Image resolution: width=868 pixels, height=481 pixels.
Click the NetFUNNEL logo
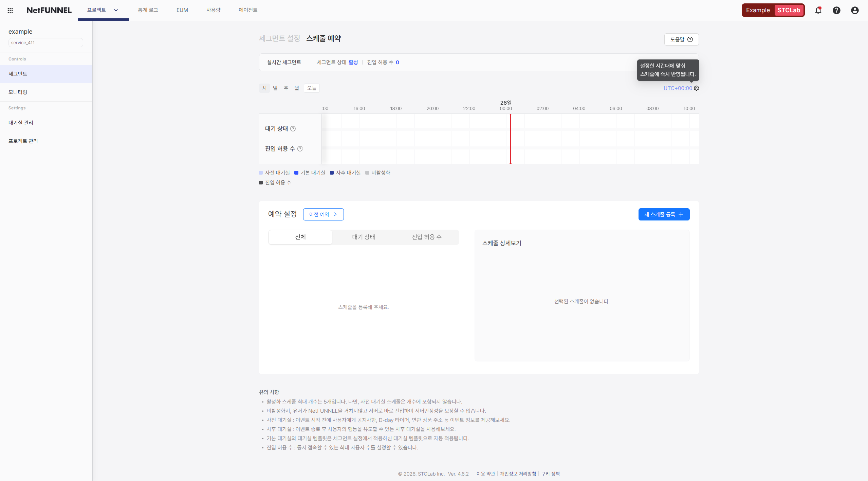49,10
